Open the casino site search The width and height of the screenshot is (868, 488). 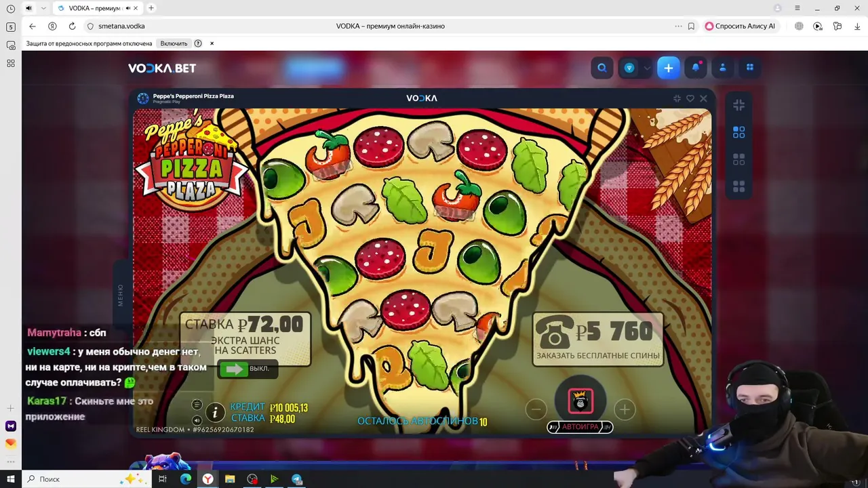click(601, 68)
